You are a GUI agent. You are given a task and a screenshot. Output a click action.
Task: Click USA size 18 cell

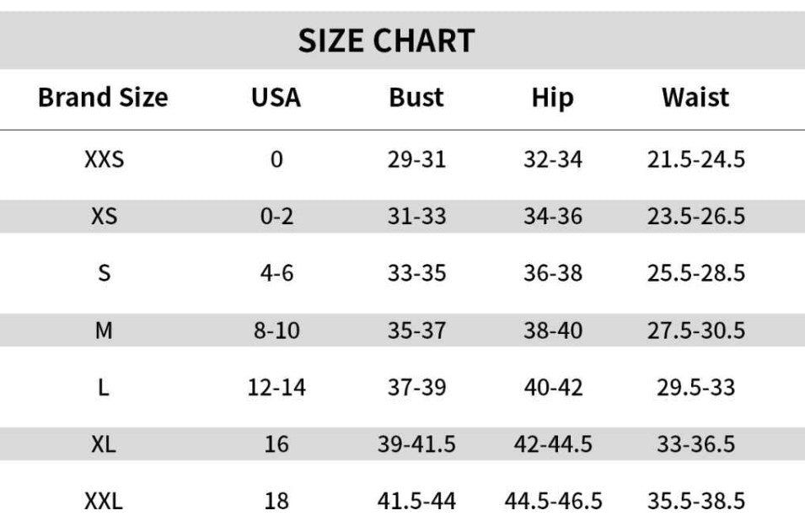point(276,502)
